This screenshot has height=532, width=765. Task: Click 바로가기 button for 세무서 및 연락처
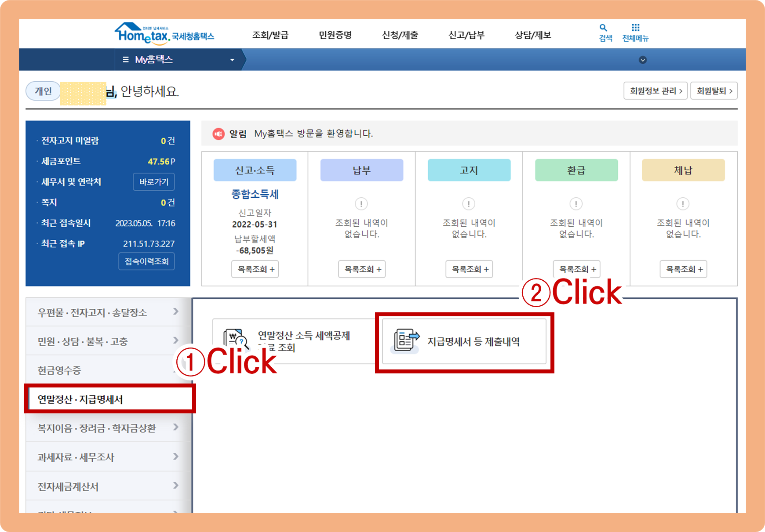(154, 182)
